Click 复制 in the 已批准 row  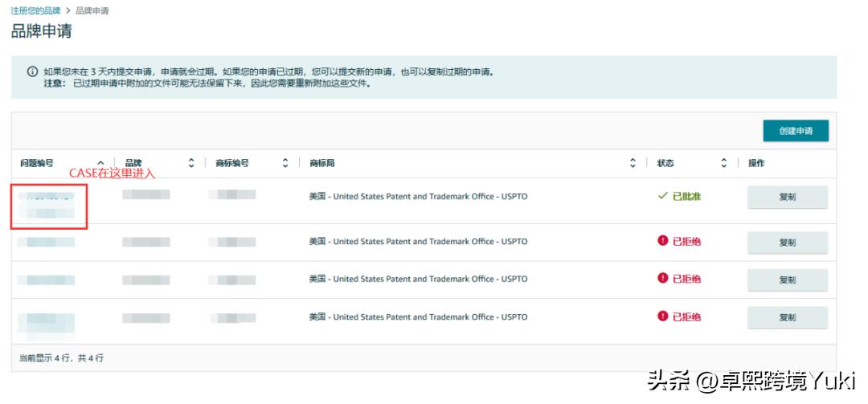pos(788,197)
